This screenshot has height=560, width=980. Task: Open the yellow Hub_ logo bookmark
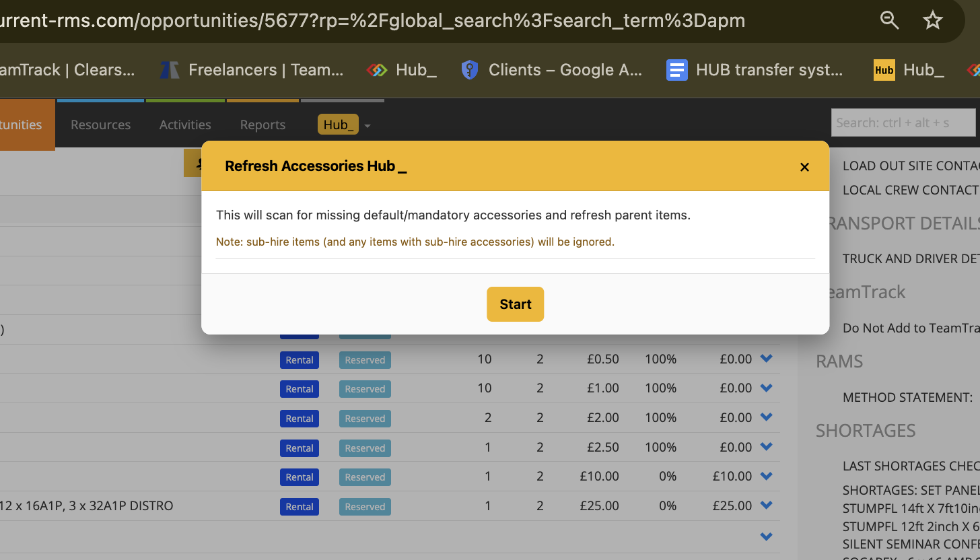click(x=909, y=69)
